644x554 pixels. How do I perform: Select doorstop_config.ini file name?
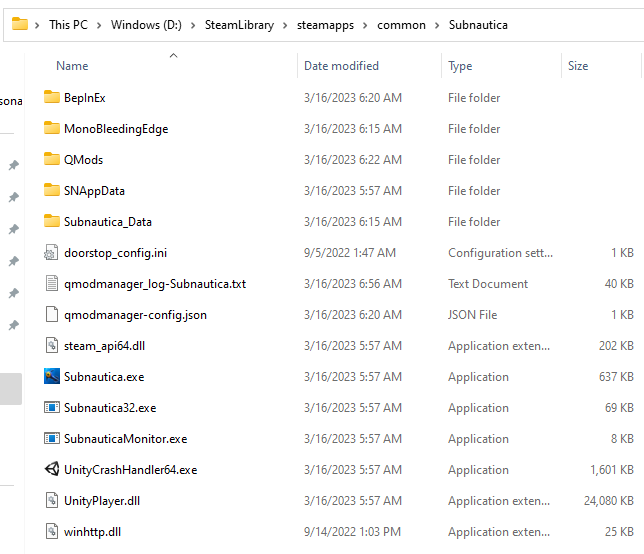point(115,253)
